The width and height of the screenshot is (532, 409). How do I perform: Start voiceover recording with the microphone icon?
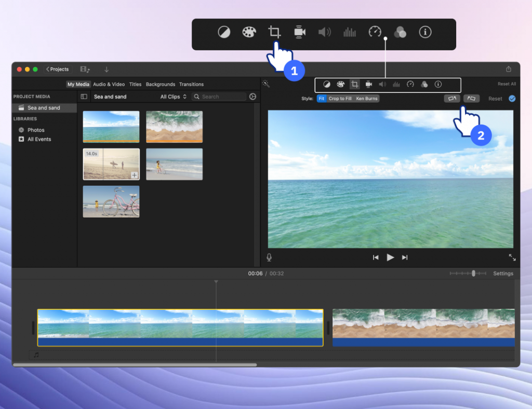[269, 257]
